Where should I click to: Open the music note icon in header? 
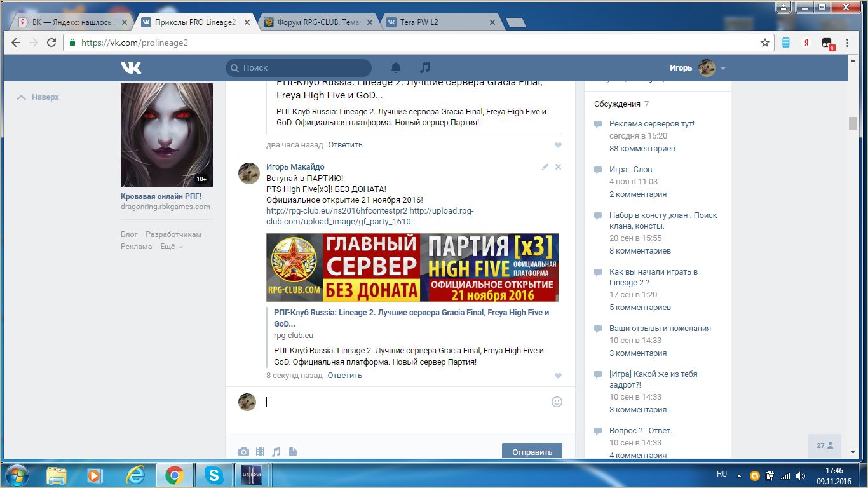pos(425,68)
